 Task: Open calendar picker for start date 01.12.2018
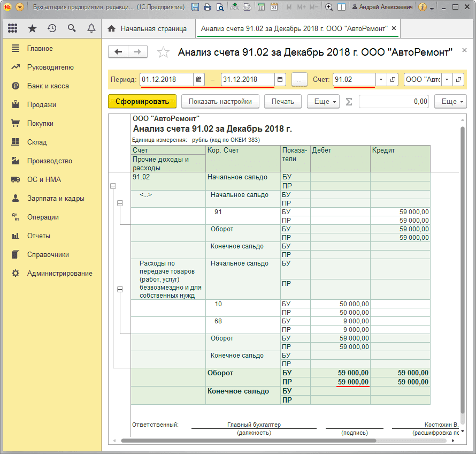[199, 80]
